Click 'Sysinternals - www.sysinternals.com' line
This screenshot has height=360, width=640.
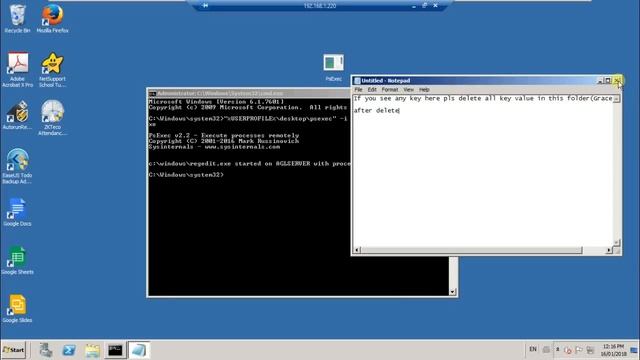[214, 147]
